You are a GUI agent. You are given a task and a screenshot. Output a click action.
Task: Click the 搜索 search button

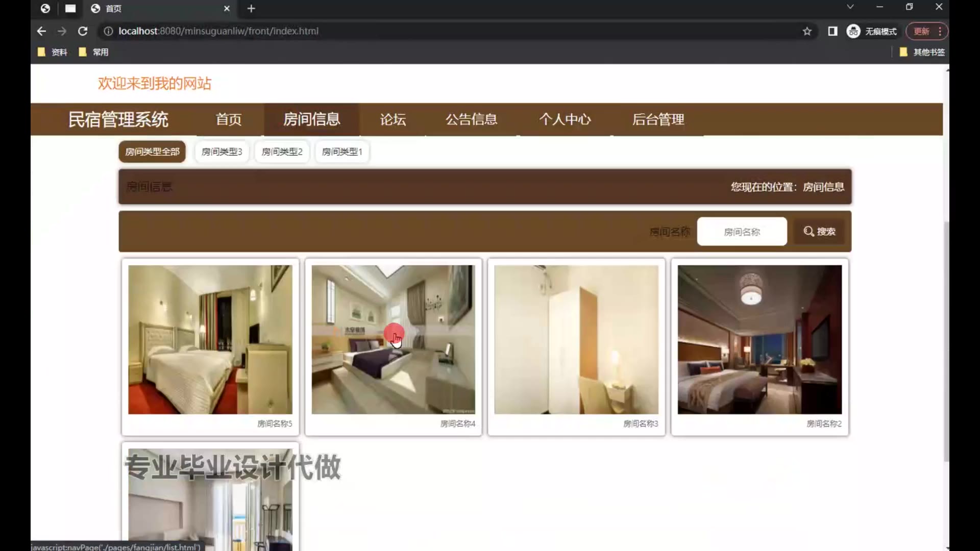click(x=819, y=232)
